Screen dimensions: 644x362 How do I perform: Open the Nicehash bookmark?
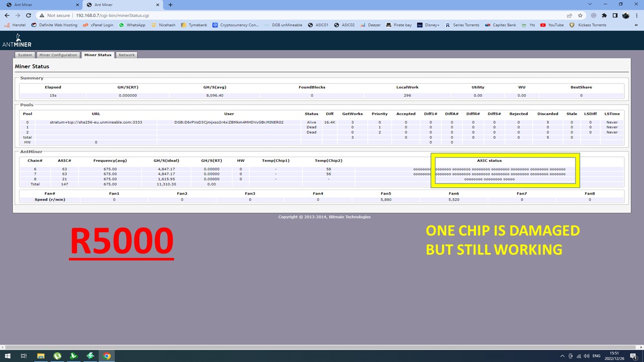coord(164,25)
